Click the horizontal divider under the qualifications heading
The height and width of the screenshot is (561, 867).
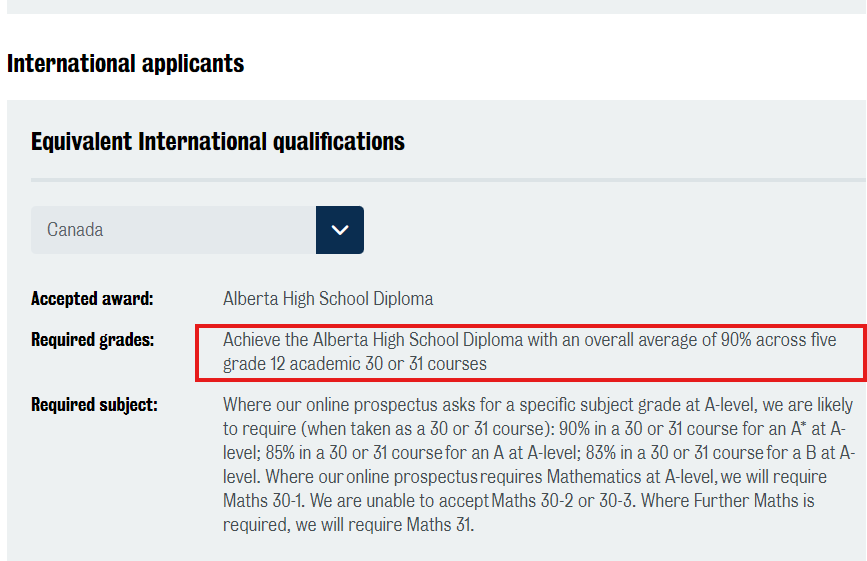(448, 180)
